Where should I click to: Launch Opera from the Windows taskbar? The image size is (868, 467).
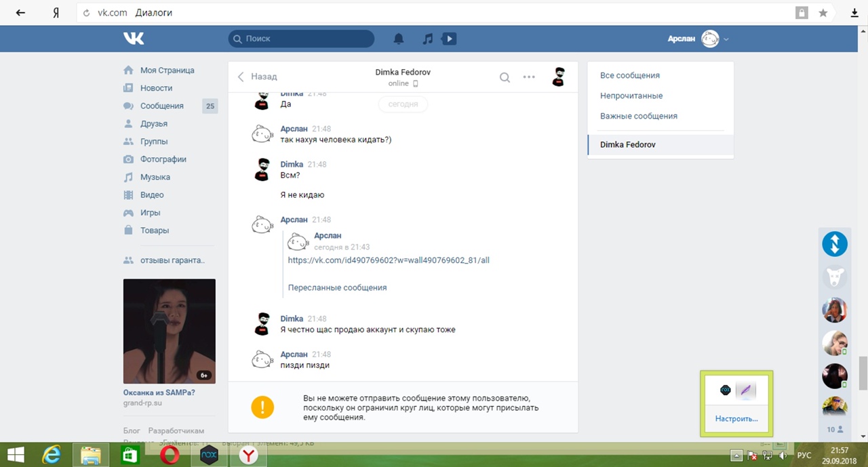click(169, 455)
